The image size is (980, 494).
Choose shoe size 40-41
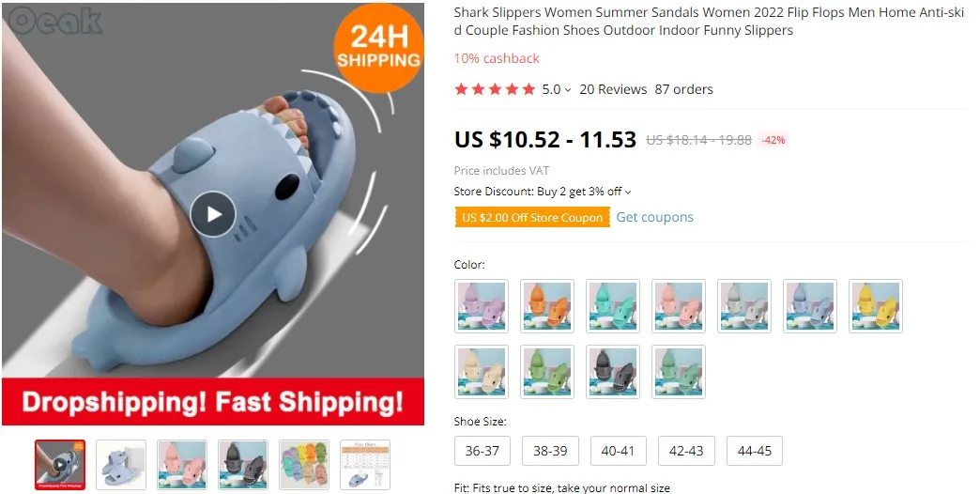[x=618, y=451]
